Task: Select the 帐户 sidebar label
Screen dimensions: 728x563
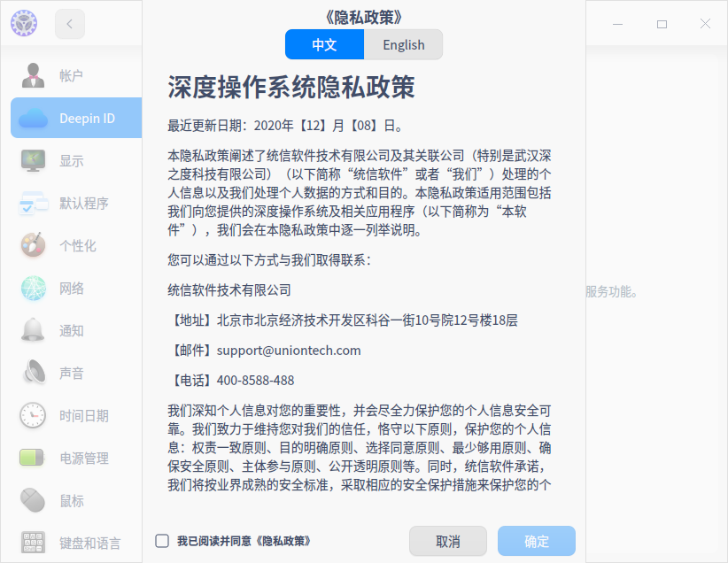Action: pyautogui.click(x=71, y=75)
